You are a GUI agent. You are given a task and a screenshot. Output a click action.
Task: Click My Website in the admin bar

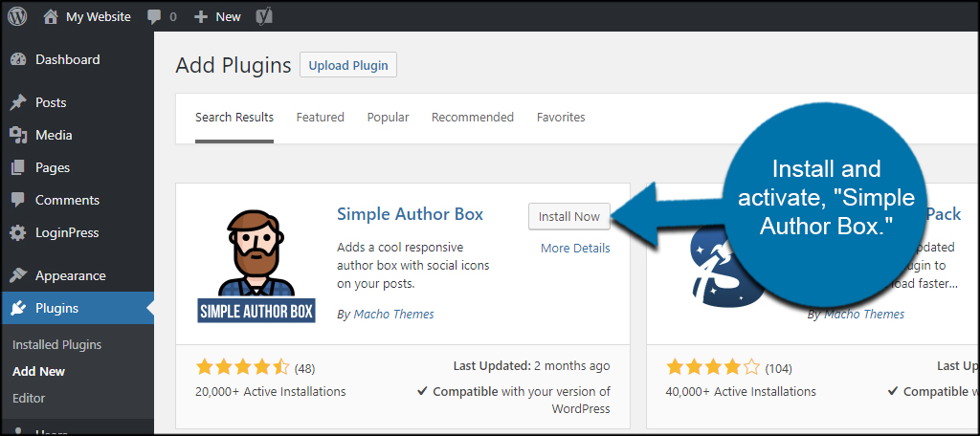coord(99,17)
